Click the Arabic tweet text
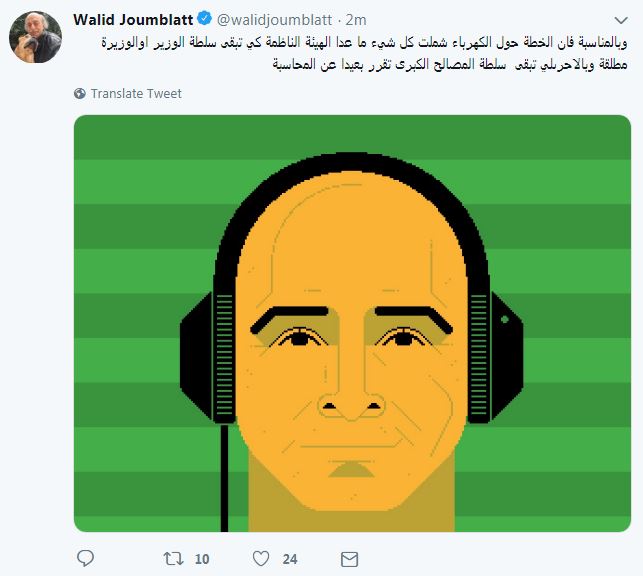643x576 pixels. [364, 53]
